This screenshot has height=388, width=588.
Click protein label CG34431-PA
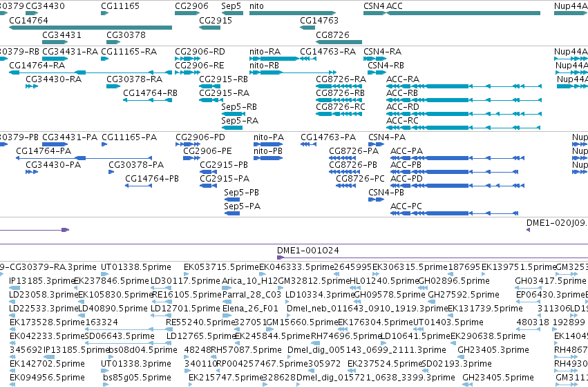(x=70, y=137)
